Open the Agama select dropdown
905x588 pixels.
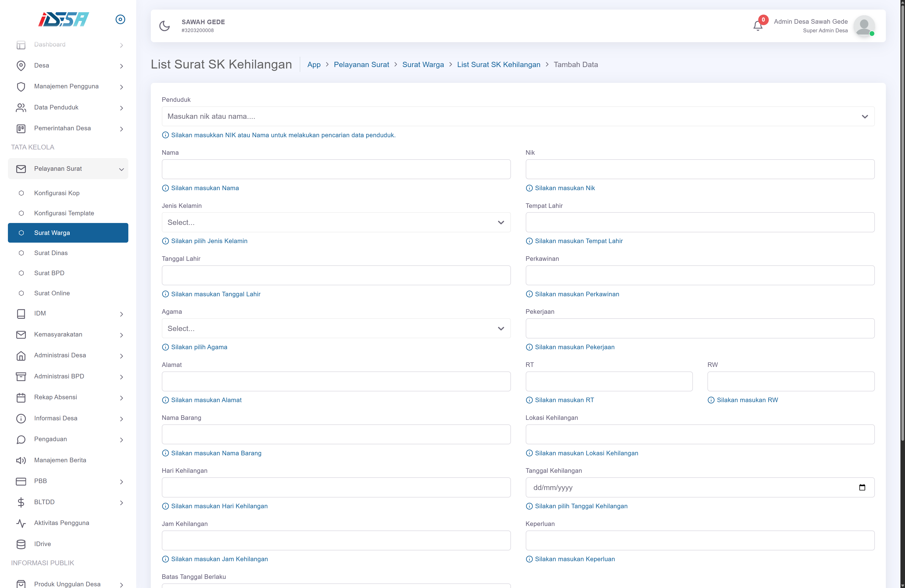[336, 328]
